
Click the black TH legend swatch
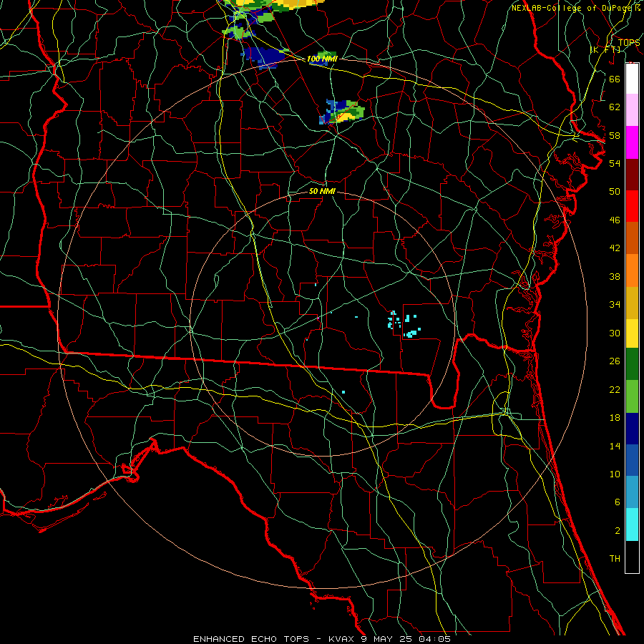coord(632,557)
